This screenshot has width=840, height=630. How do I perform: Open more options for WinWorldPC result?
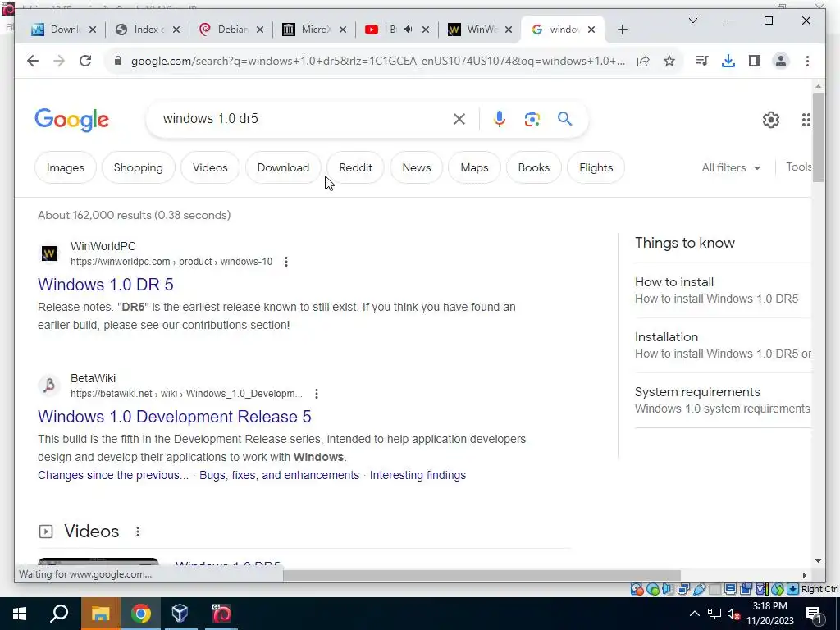click(x=286, y=262)
